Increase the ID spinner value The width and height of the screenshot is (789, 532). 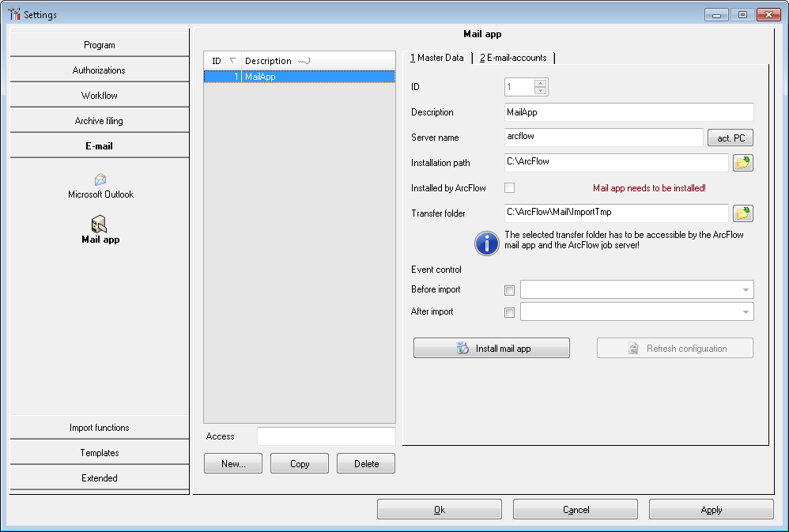tap(541, 83)
